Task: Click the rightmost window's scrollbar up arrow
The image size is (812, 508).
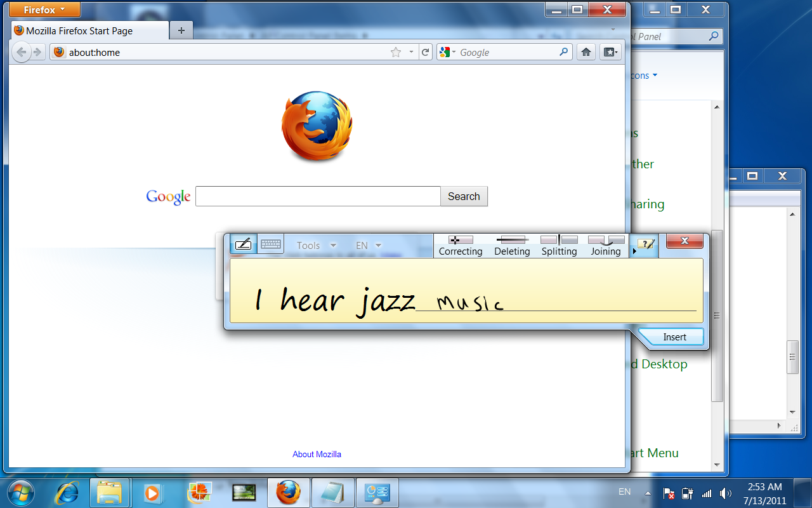Action: pos(792,215)
